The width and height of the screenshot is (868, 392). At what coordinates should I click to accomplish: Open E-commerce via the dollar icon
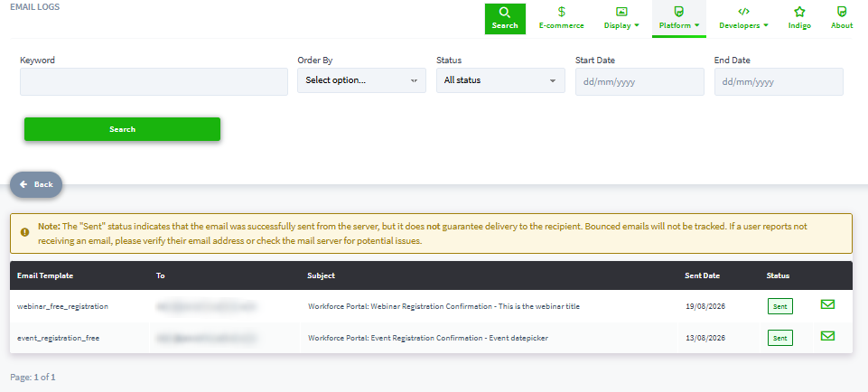561,12
